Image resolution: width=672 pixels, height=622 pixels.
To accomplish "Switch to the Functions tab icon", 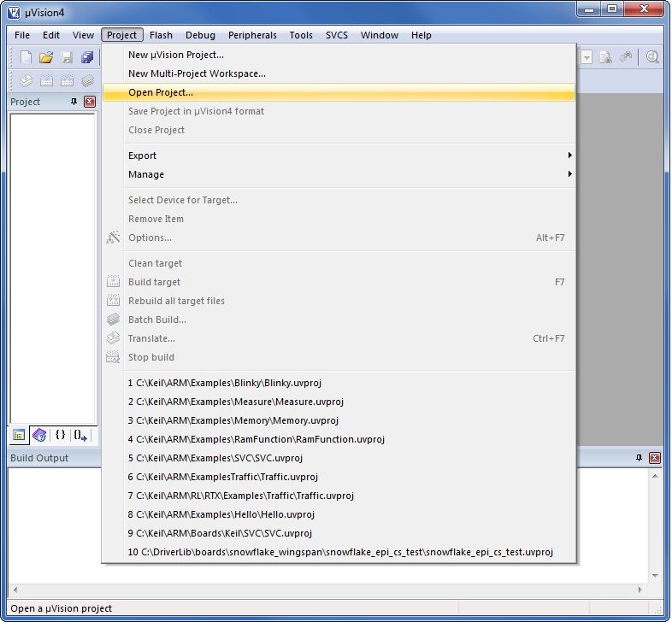I will click(60, 435).
